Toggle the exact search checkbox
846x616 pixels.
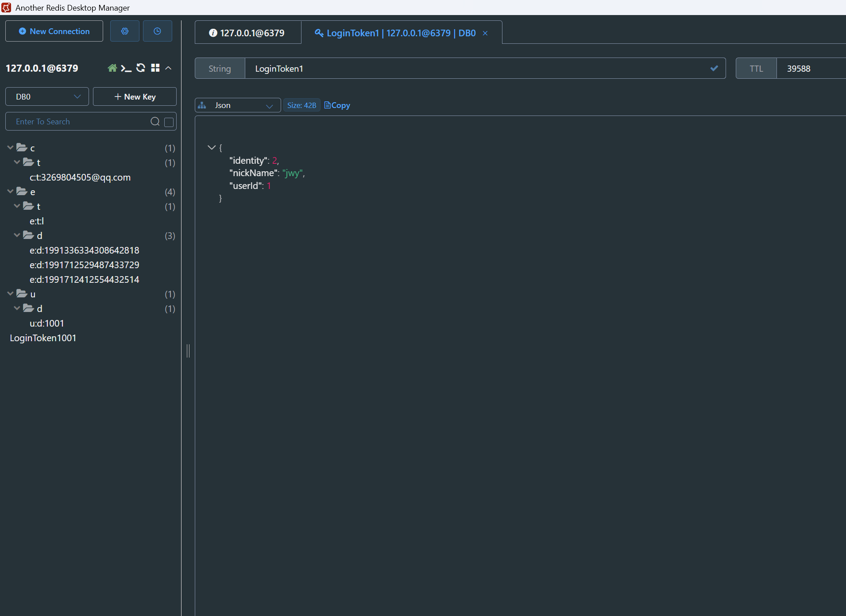169,122
